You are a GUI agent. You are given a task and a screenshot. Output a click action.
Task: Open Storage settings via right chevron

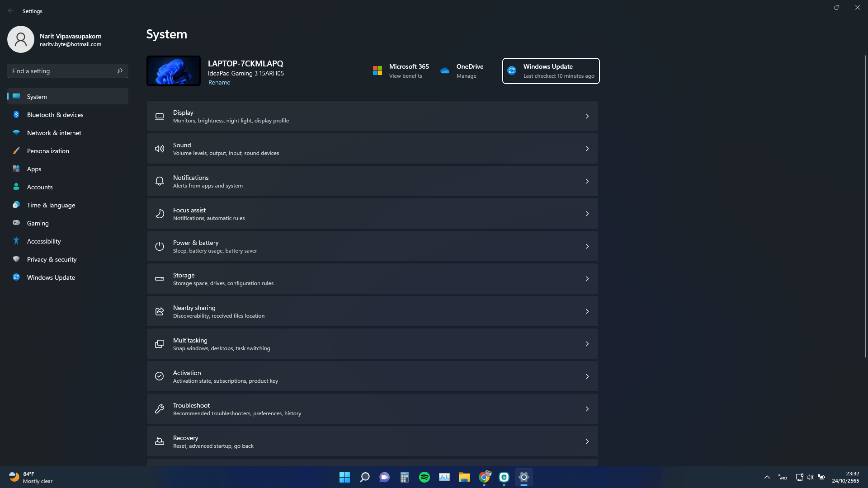[x=587, y=279]
